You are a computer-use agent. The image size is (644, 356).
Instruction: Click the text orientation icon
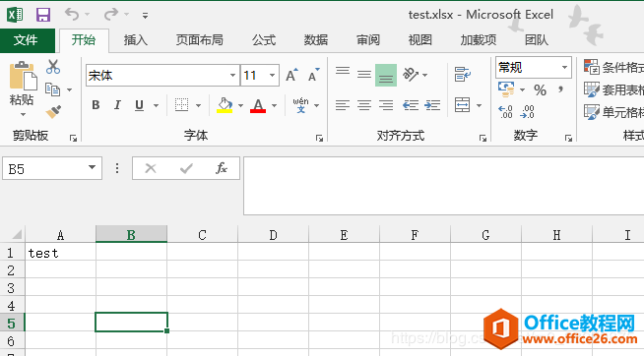point(411,75)
